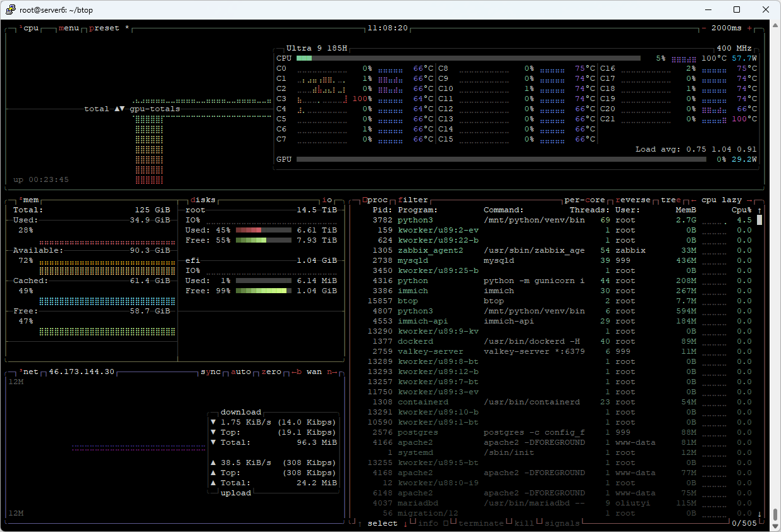Toggle per-core CPU usage in process list
This screenshot has width=781, height=532.
pos(584,200)
